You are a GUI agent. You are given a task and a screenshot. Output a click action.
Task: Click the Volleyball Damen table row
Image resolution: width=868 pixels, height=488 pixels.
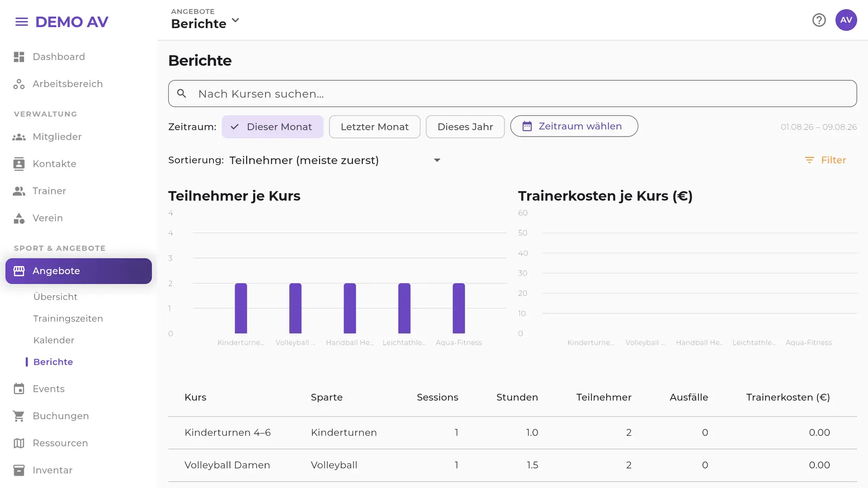pyautogui.click(x=512, y=465)
